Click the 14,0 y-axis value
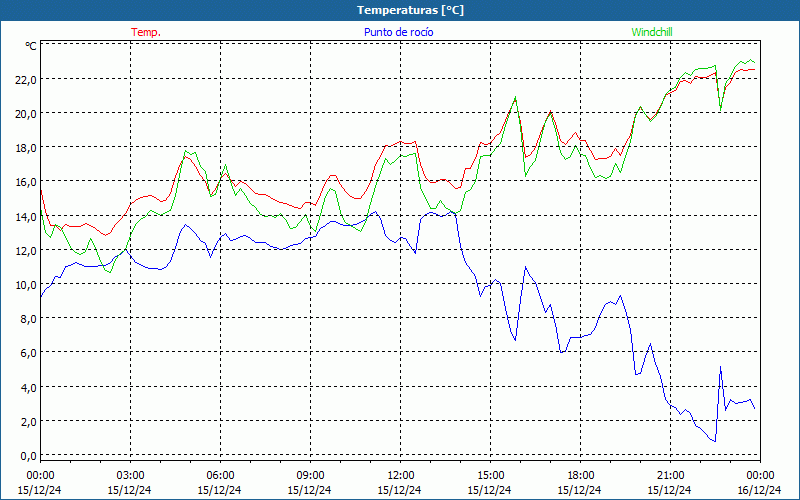This screenshot has width=800, height=500. tap(26, 216)
